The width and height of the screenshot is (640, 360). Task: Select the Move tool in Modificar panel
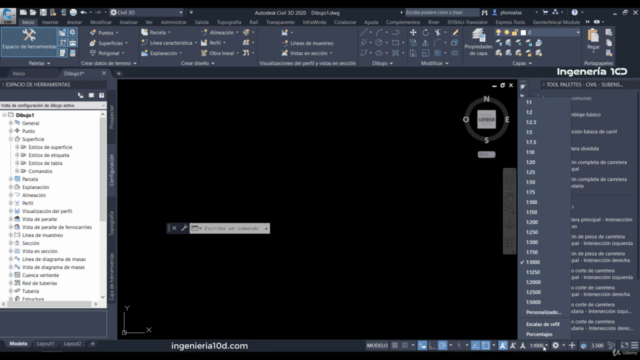[x=413, y=32]
